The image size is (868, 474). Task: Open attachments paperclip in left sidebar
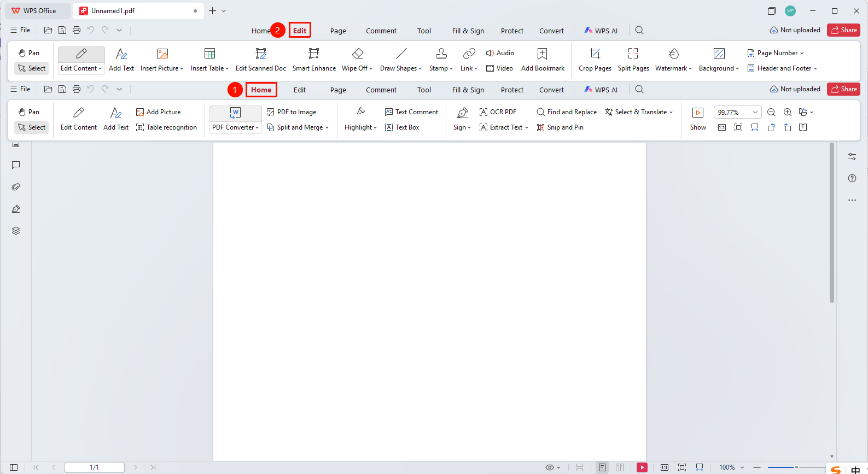[x=16, y=187]
